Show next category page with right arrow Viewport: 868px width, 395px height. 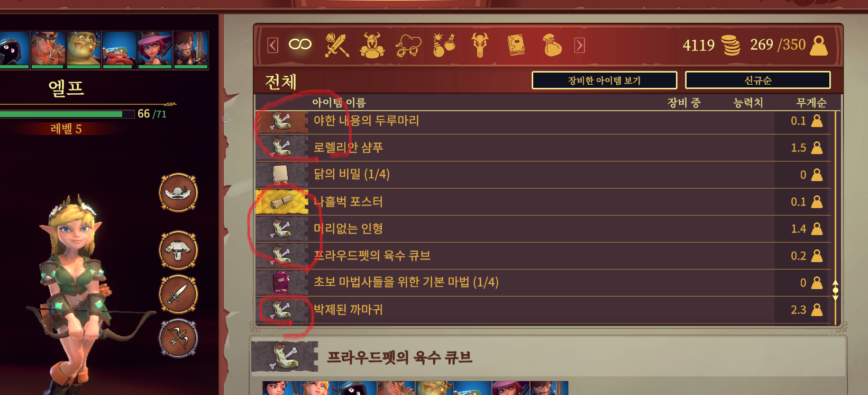[580, 46]
